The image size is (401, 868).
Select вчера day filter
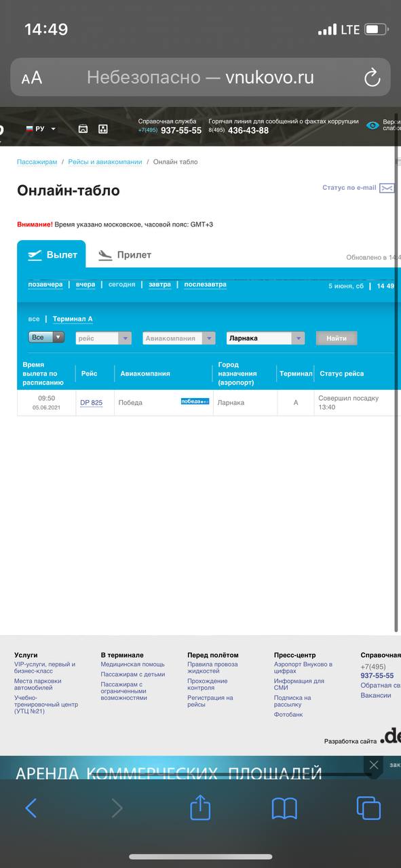pyautogui.click(x=85, y=285)
